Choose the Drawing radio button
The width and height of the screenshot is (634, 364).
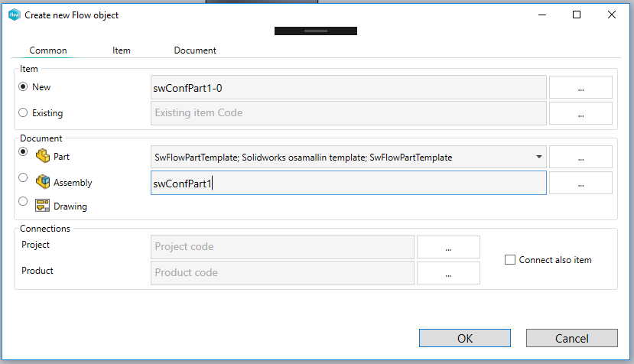23,201
